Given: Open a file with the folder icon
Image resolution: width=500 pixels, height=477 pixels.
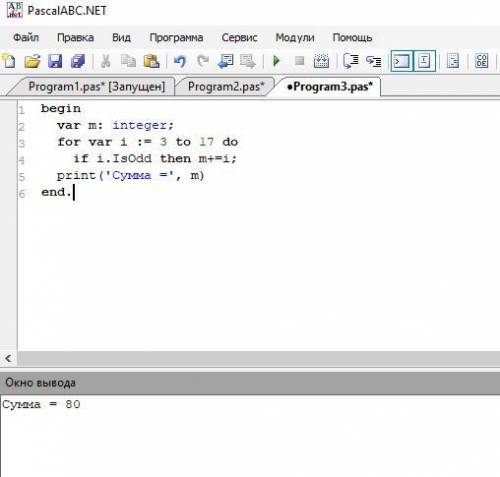Looking at the screenshot, I should pyautogui.click(x=32, y=61).
